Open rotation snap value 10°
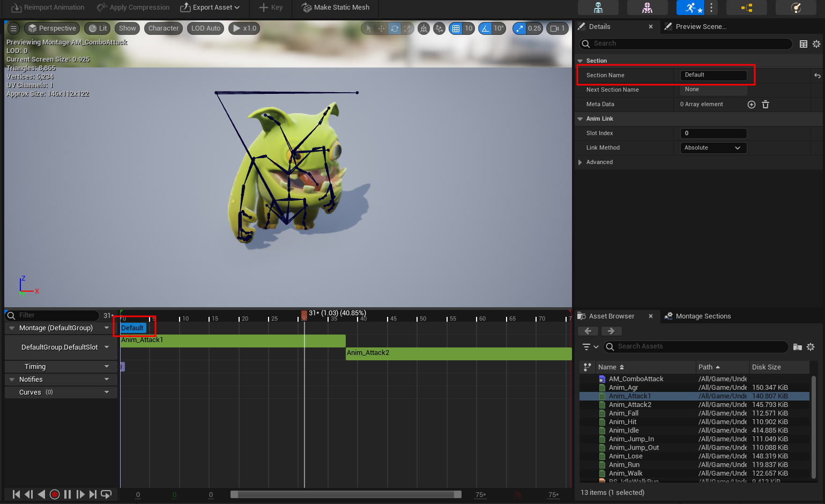Image resolution: width=825 pixels, height=504 pixels. tap(499, 28)
